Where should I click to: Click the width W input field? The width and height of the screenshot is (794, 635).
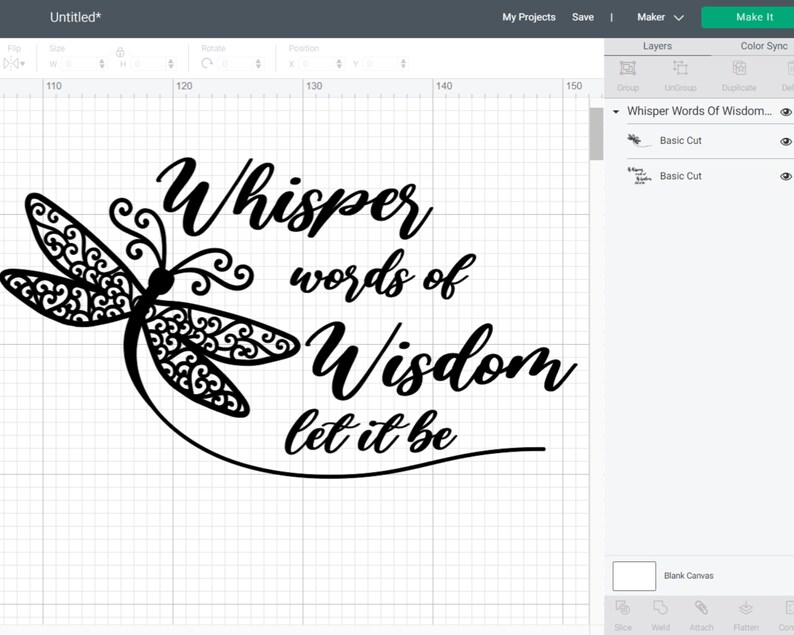pos(80,64)
